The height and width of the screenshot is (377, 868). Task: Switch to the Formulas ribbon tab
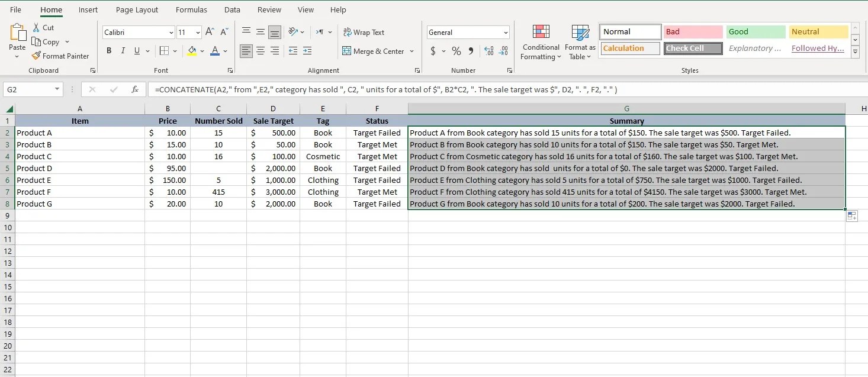pos(191,9)
